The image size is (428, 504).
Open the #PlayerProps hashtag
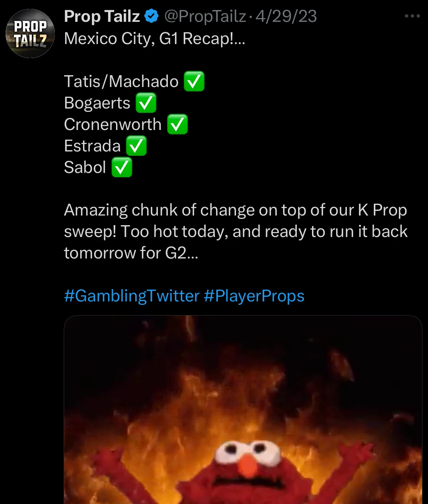coord(254,296)
